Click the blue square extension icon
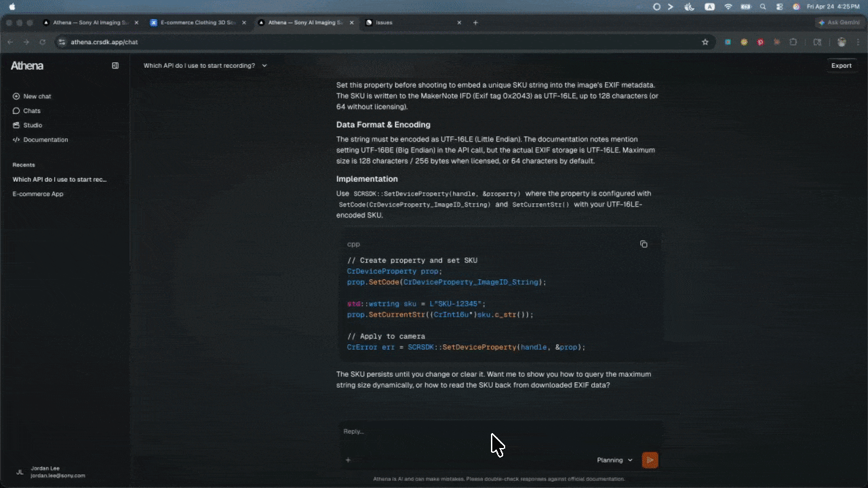 (728, 42)
